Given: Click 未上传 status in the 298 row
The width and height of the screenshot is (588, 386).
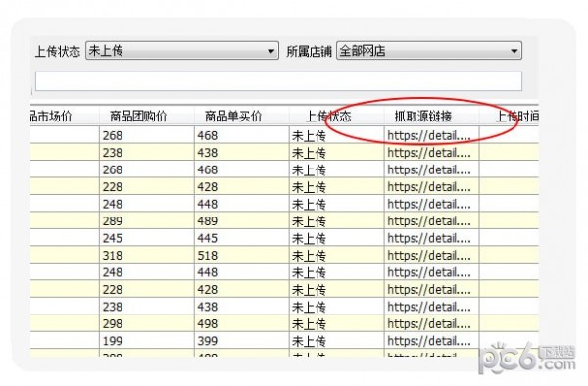Looking at the screenshot, I should click(337, 323).
